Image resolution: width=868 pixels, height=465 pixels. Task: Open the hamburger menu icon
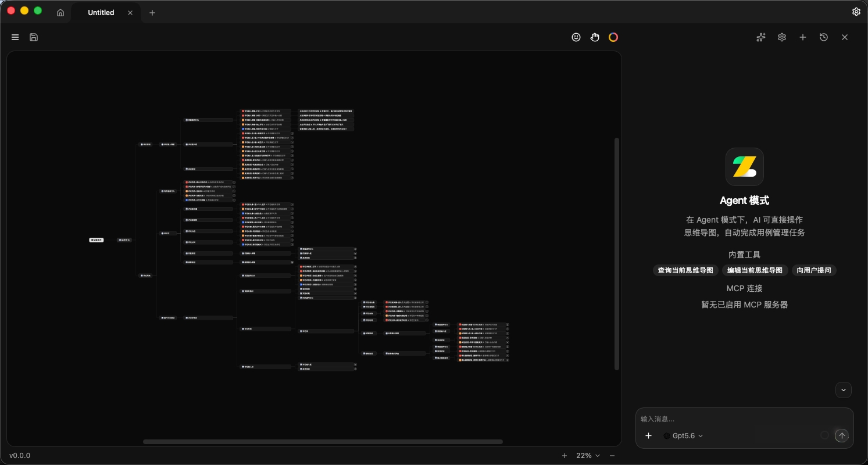point(15,37)
